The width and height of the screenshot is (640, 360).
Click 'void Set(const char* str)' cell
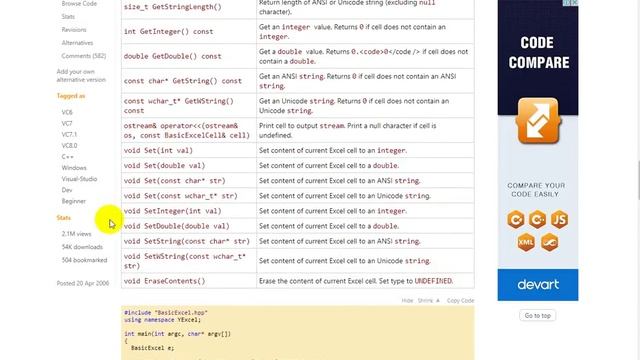[x=189, y=181]
